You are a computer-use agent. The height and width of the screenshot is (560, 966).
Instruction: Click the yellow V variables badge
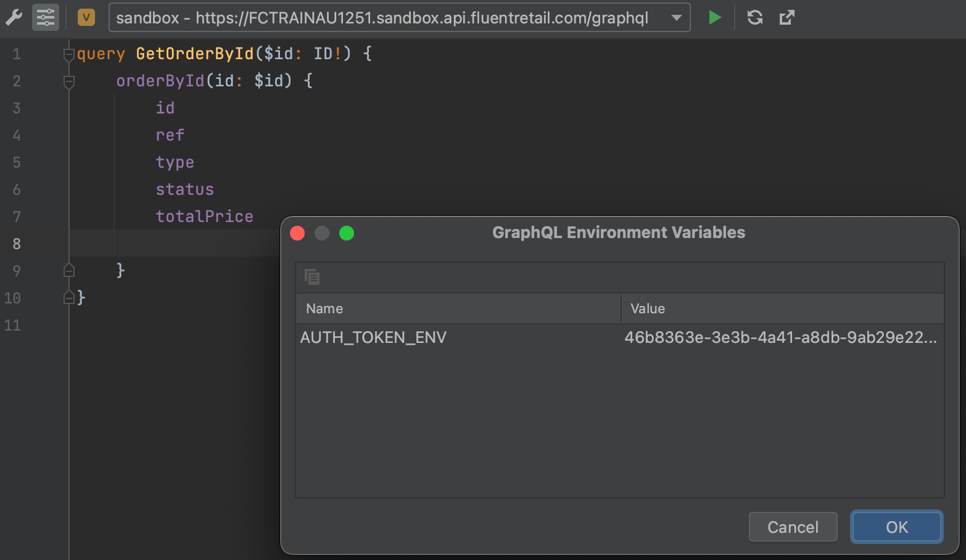[86, 17]
